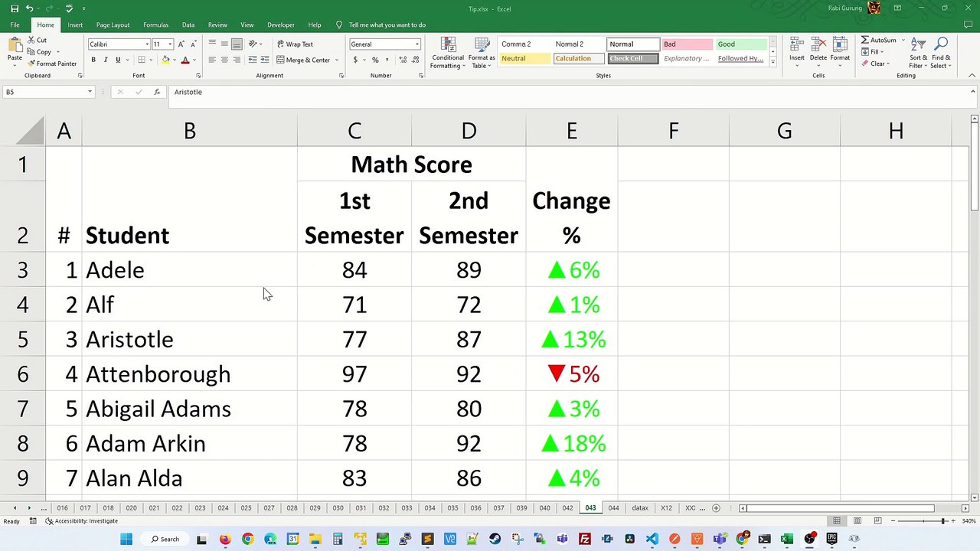The image size is (980, 551).
Task: Click Merge & Center button
Action: (x=303, y=60)
